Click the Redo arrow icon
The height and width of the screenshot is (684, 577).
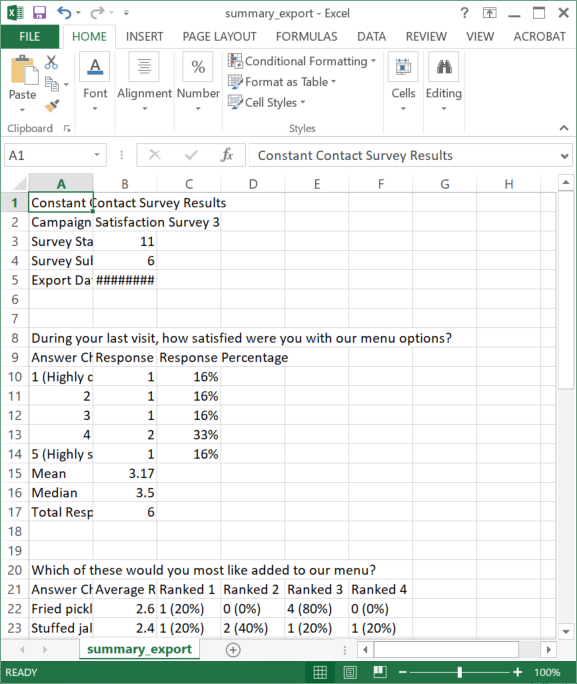[96, 13]
